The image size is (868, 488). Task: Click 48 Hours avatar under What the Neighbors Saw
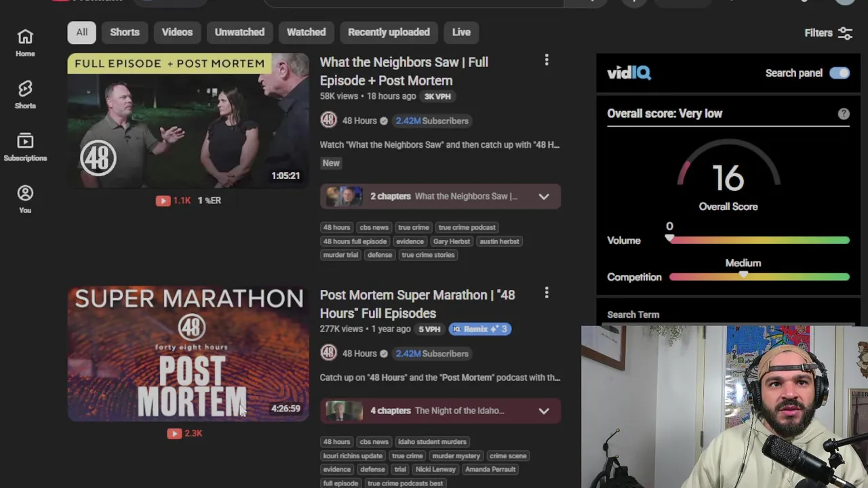[329, 121]
